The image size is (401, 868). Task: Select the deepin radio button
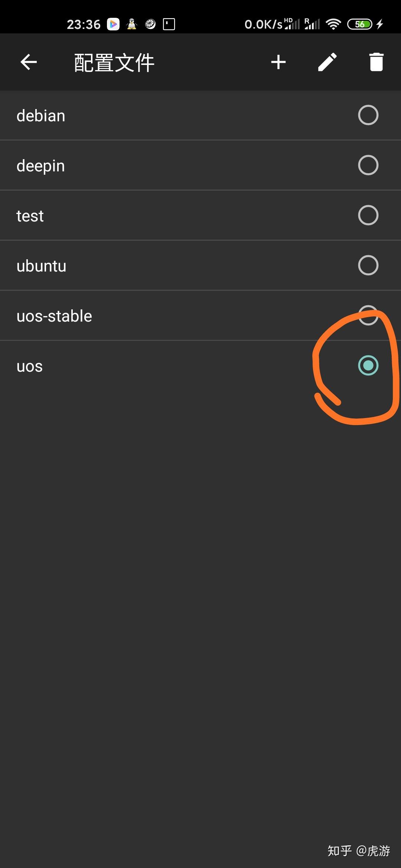[368, 165]
